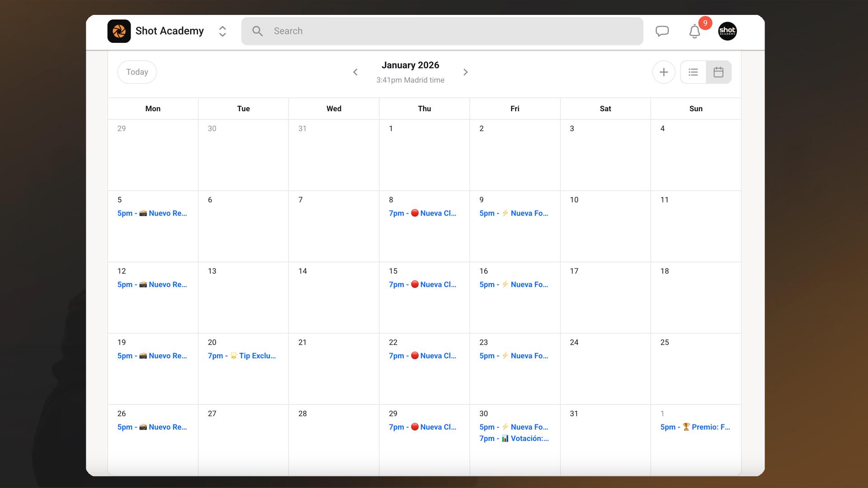Open the 5pm Nuevo Re... event on January 5
The height and width of the screenshot is (488, 868).
(x=152, y=213)
